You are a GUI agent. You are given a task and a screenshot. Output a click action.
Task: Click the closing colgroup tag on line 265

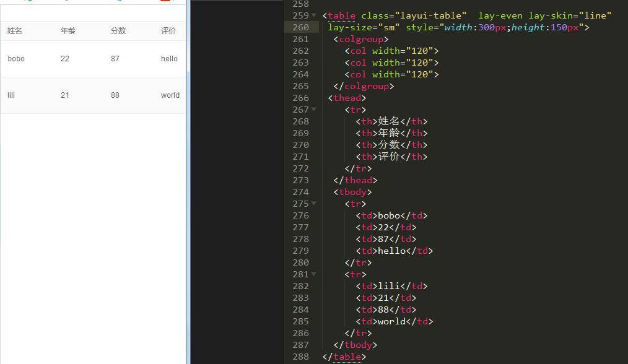point(364,86)
